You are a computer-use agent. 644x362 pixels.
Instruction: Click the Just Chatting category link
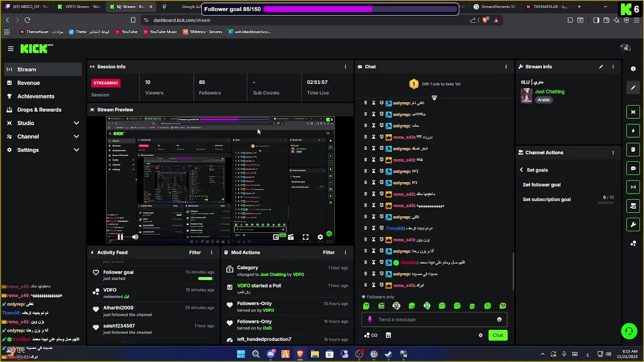(x=549, y=92)
